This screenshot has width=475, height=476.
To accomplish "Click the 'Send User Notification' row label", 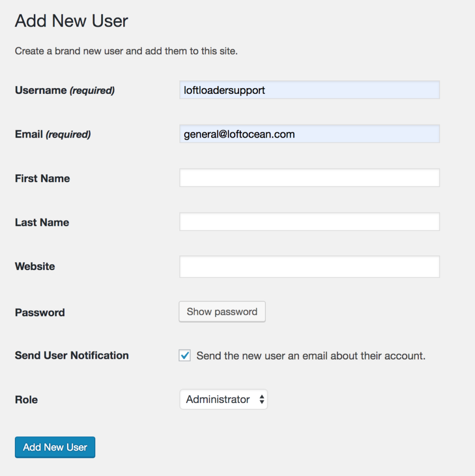I will pyautogui.click(x=72, y=356).
